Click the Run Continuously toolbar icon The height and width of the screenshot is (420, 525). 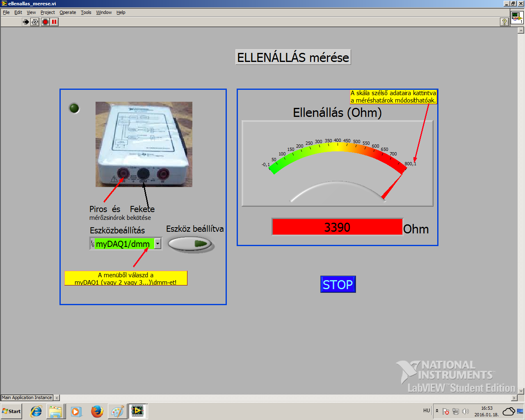click(x=35, y=22)
